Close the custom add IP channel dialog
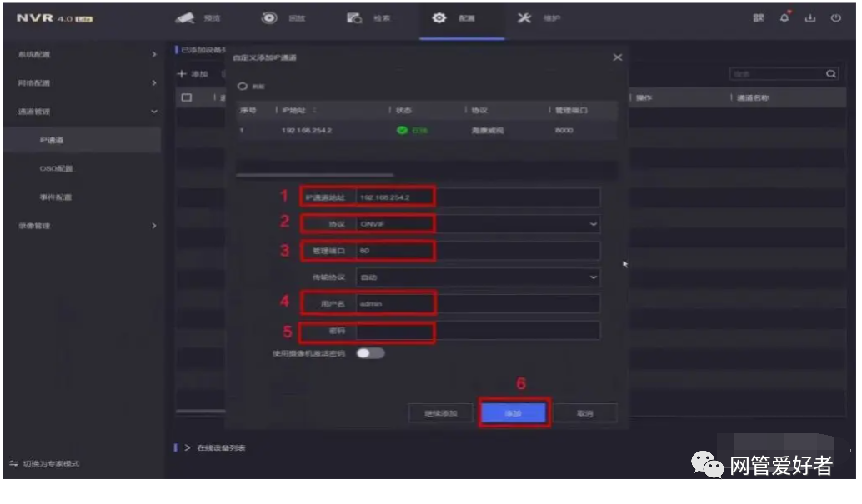862x504 pixels. pos(617,57)
